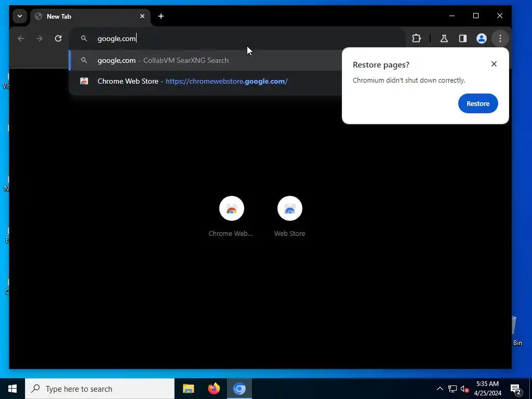Launch Firefox from the taskbar
Viewport: 532px width, 399px height.
pos(214,389)
